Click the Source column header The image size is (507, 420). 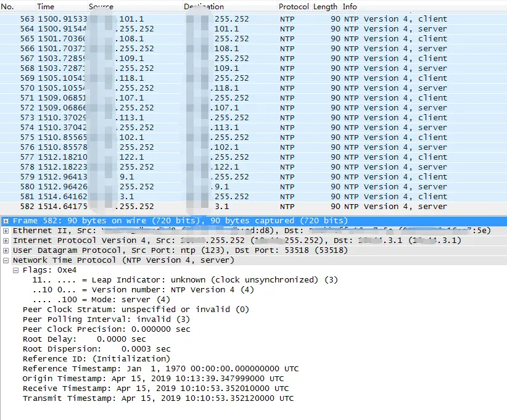tap(101, 6)
